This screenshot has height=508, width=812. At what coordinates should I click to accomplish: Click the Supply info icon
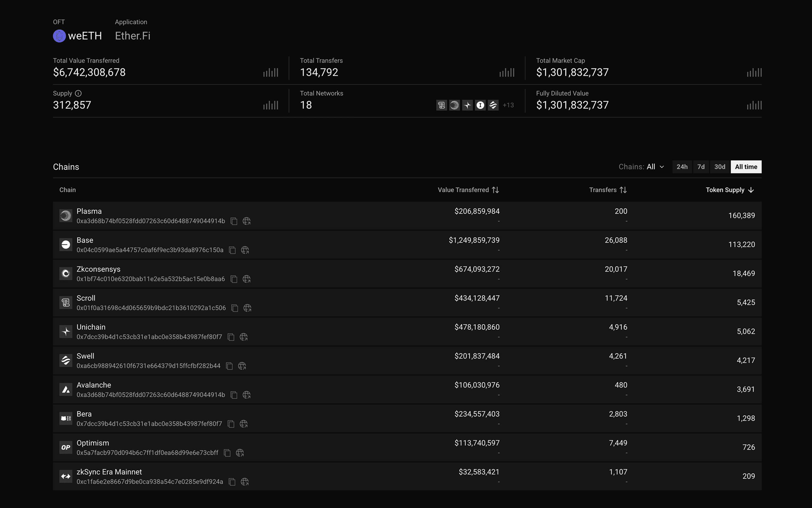[x=78, y=93]
